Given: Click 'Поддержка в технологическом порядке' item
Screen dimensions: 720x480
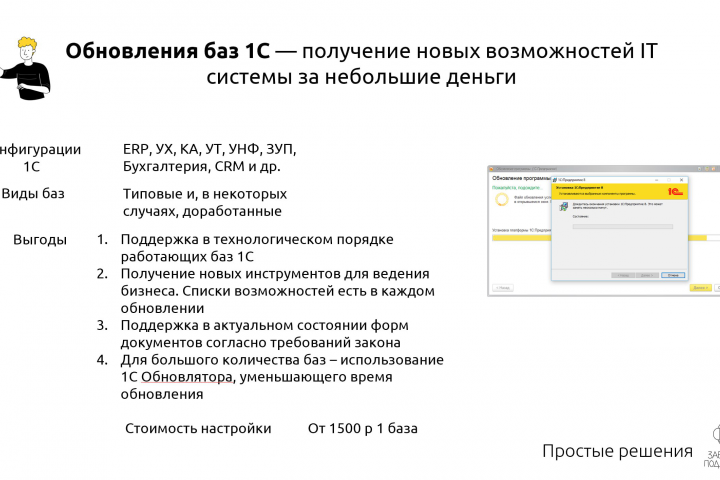Looking at the screenshot, I should 257,239.
